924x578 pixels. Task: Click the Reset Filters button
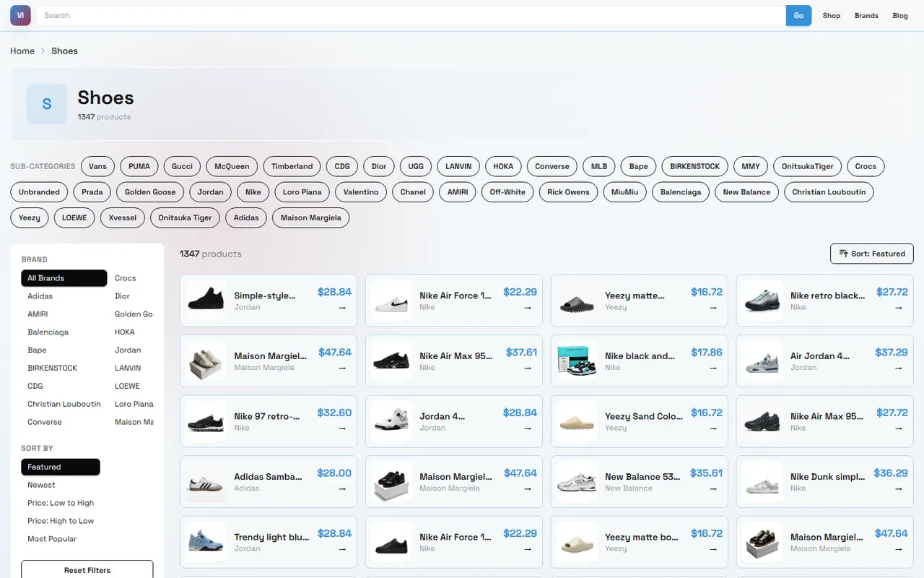87,569
